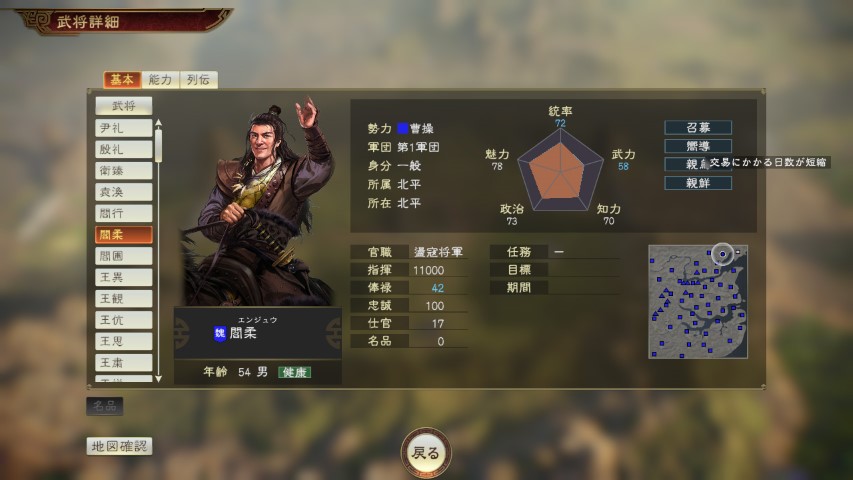Select the 基本 tab
This screenshot has height=480, width=853.
(122, 80)
